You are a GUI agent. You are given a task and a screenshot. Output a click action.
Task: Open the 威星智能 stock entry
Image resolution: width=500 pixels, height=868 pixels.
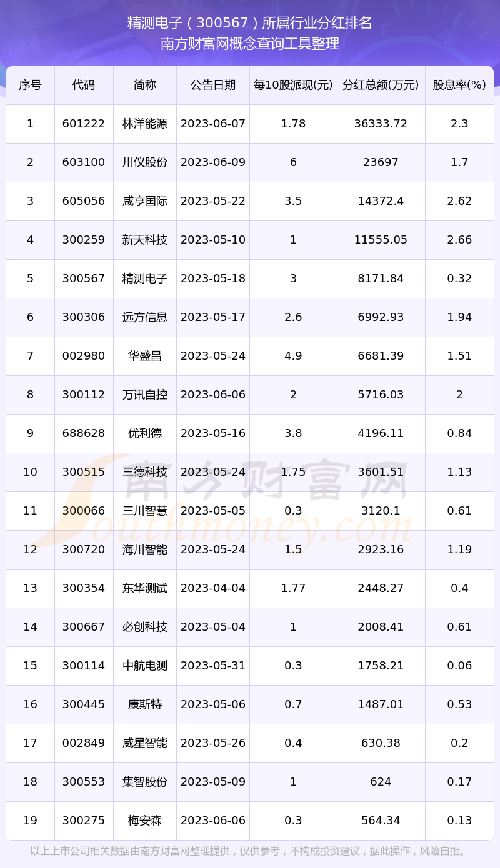click(145, 743)
